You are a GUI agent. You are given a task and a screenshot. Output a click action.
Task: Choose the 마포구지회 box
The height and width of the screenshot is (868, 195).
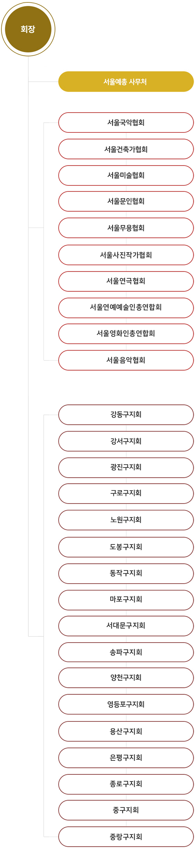click(x=126, y=599)
